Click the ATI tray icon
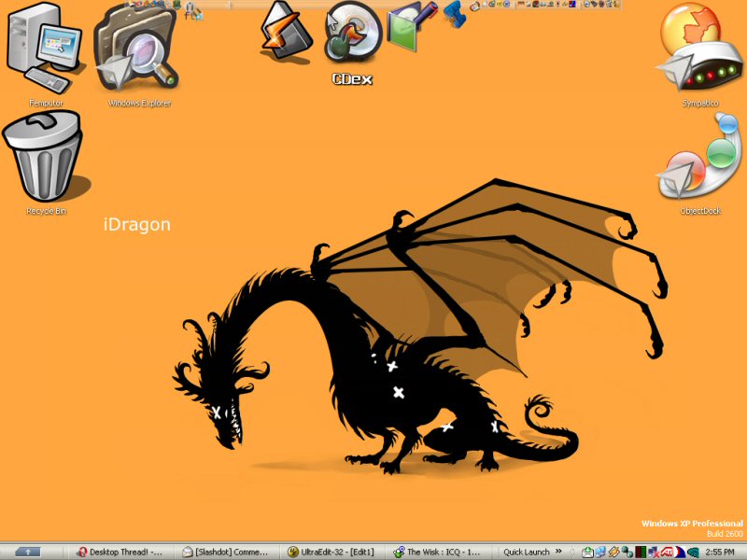 pyautogui.click(x=669, y=552)
